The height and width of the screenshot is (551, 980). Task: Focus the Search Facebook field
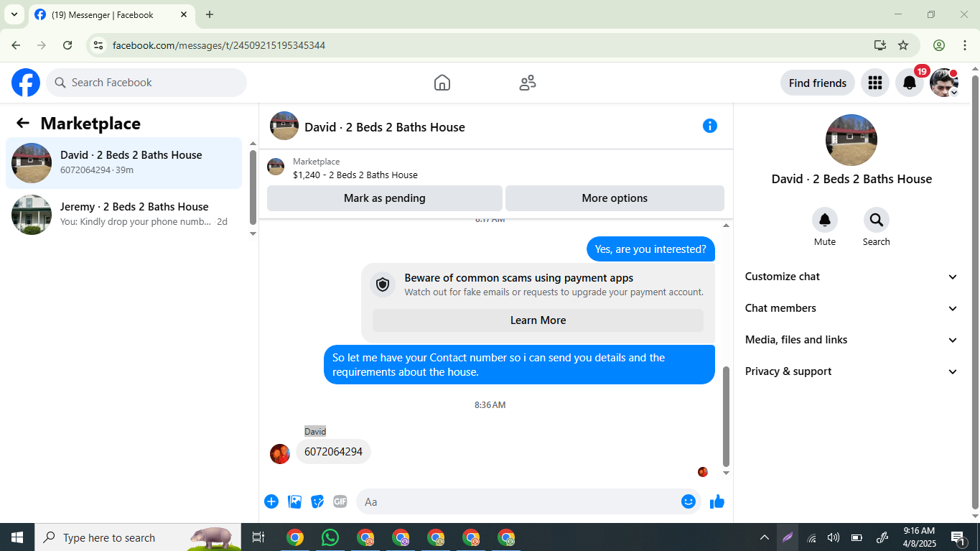[146, 83]
